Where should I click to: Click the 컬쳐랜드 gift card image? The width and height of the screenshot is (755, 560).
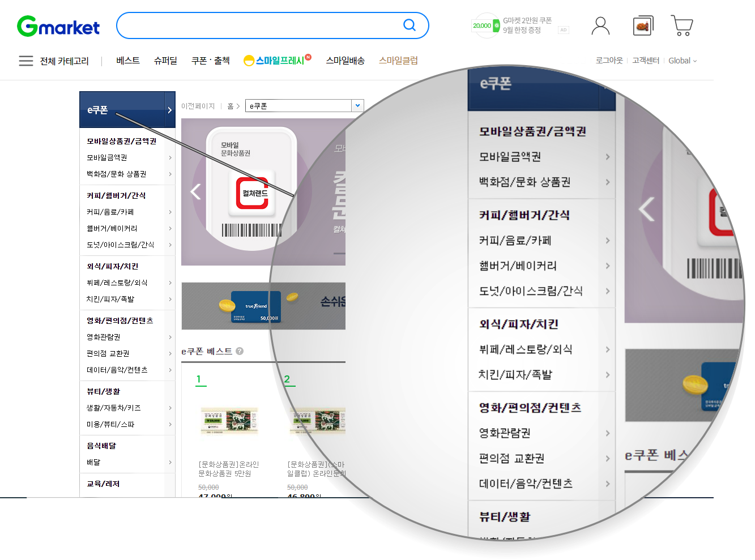point(252,189)
